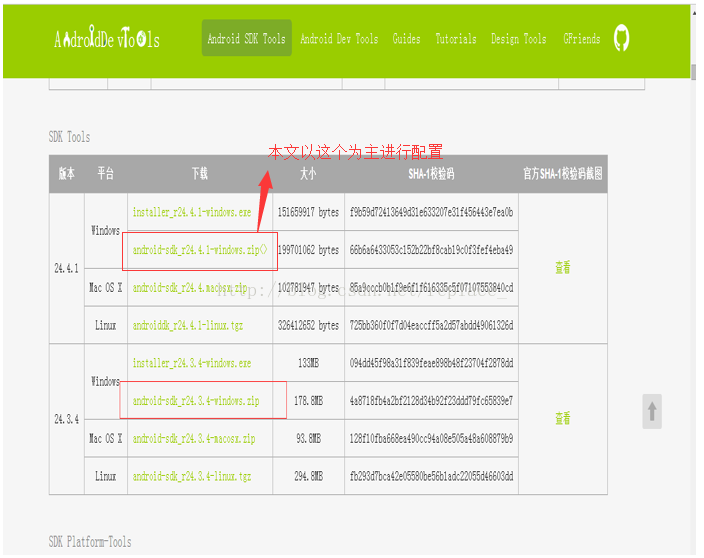Click the back-to-top arrow button
Viewport: 704px width, 558px height.
pyautogui.click(x=652, y=411)
